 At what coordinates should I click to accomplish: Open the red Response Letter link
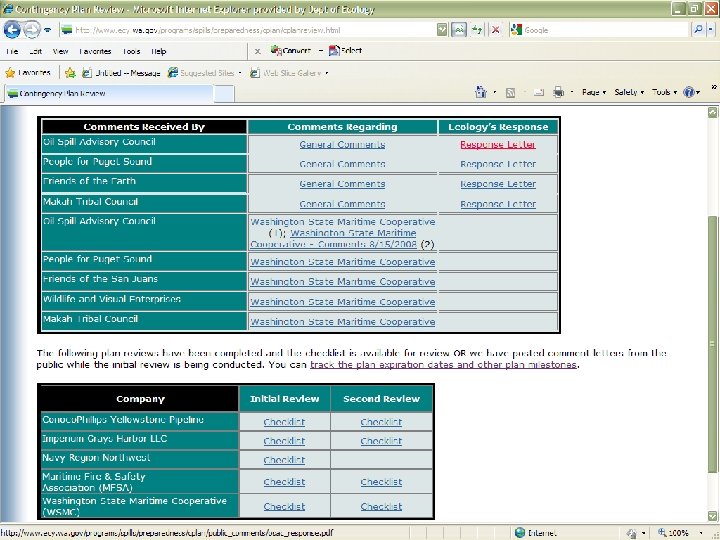(x=498, y=145)
